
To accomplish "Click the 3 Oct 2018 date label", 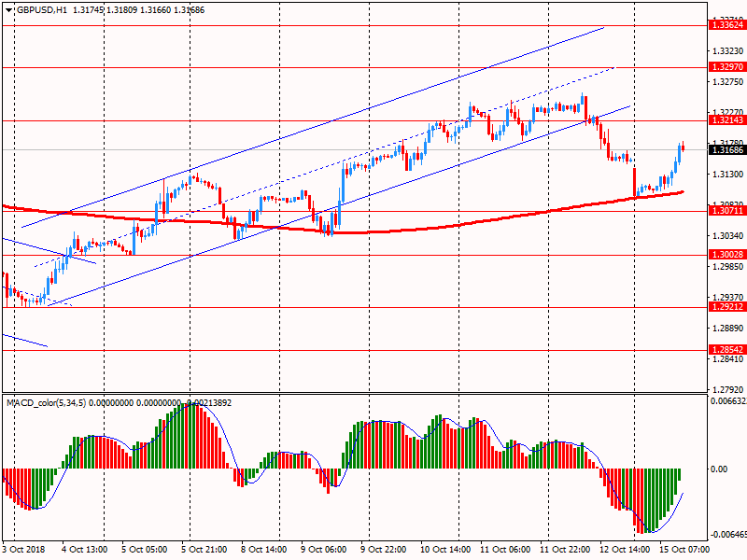I will 24,549.
